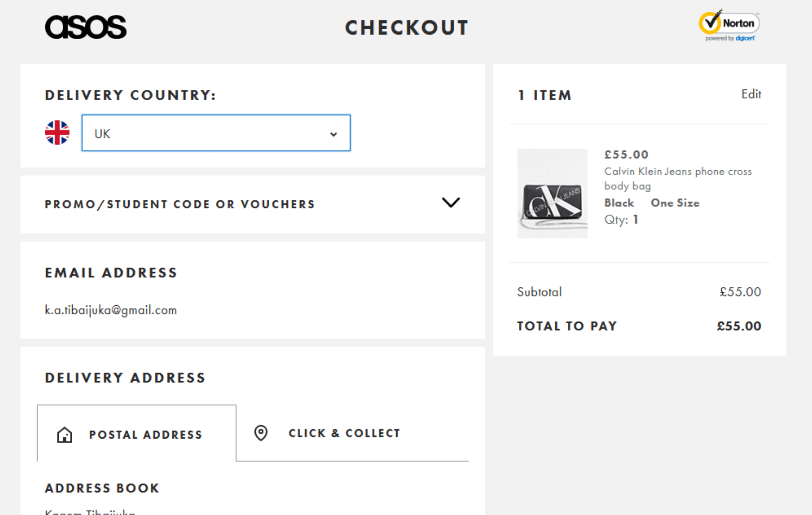Click the location pin icon for Click & Collect

[x=261, y=433]
